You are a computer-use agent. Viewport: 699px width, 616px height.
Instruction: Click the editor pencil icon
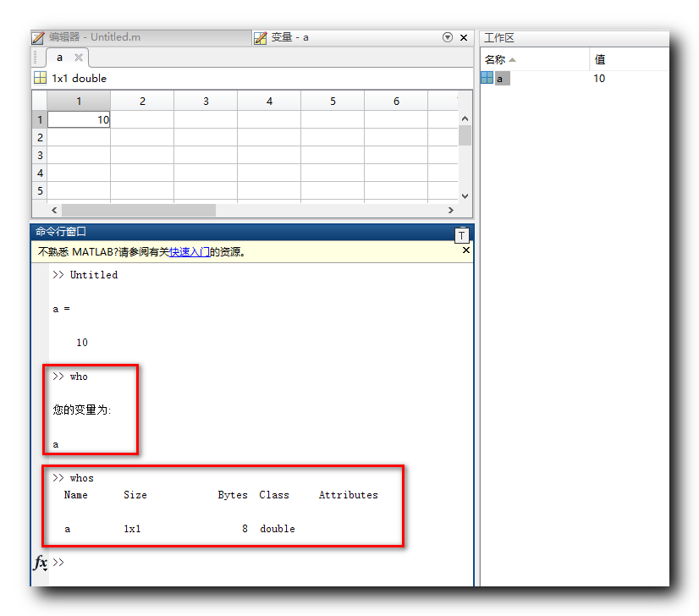click(38, 38)
